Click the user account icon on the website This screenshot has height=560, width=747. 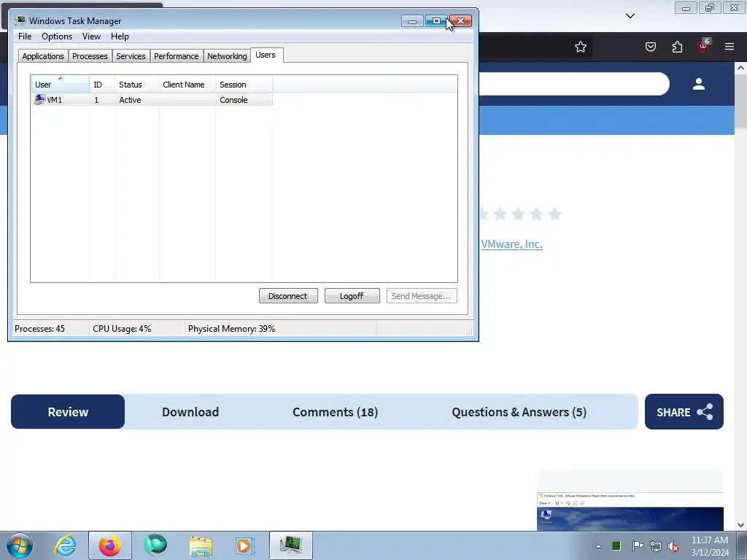pos(699,84)
